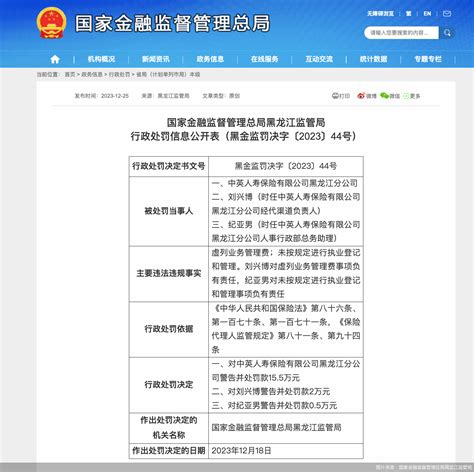This screenshot has width=474, height=472.
Task: Click text 虚列业务管理费；未按规定进行执业登记
Action: [x=286, y=252]
